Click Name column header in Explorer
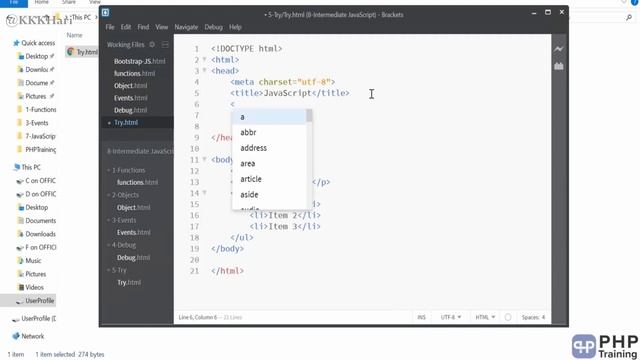The width and height of the screenshot is (640, 360). point(74,35)
